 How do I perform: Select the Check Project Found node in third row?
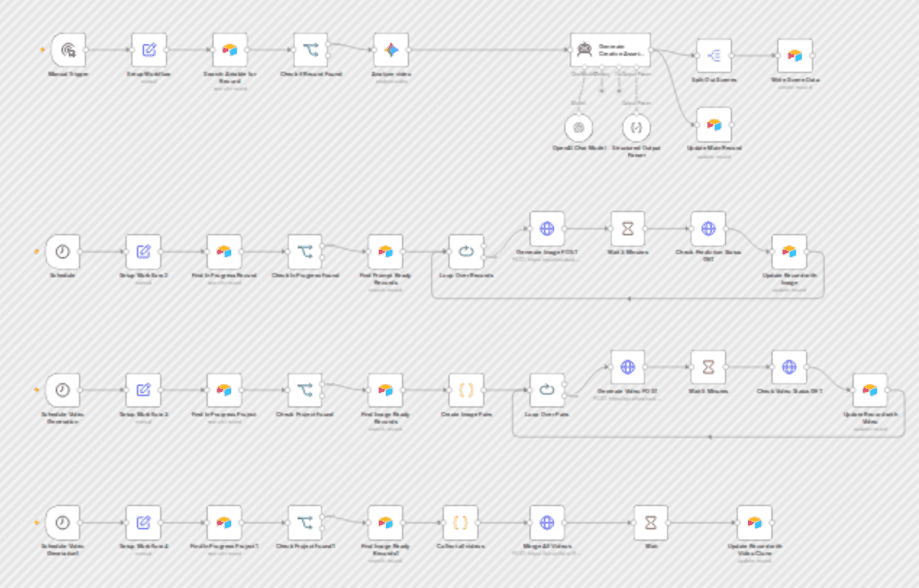tap(305, 390)
